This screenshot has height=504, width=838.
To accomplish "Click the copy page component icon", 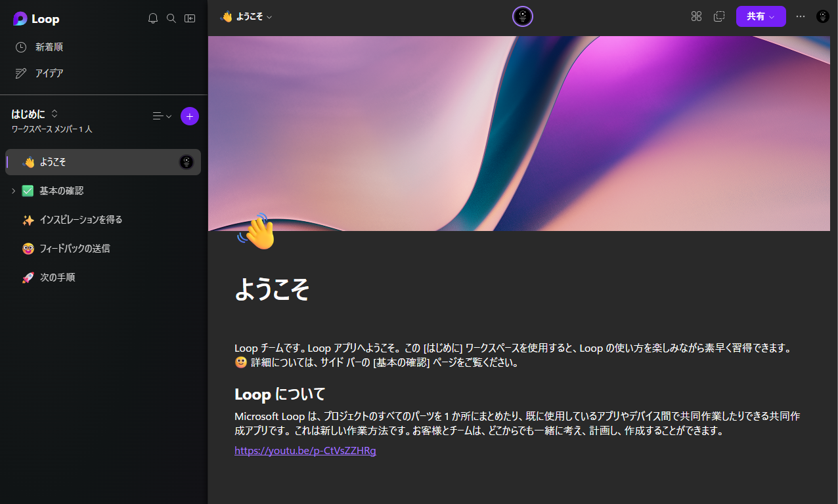I will [x=719, y=16].
